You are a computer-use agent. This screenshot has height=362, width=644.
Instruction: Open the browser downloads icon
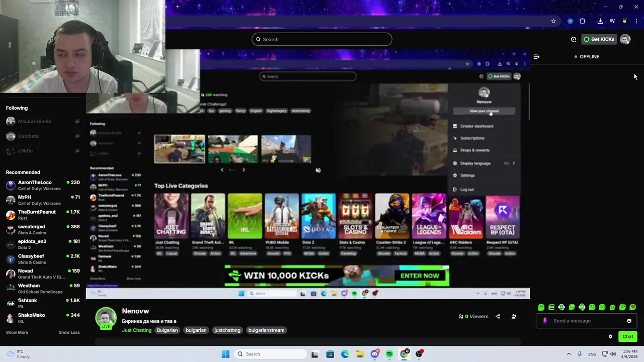[600, 21]
